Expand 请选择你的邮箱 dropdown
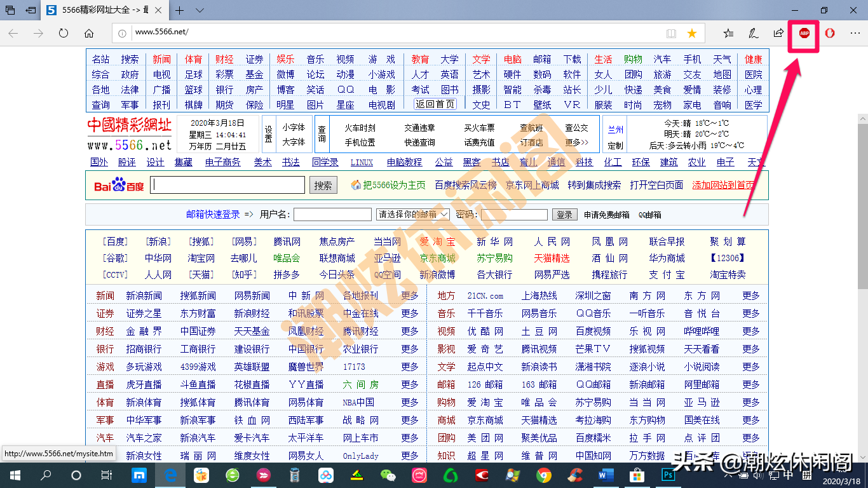The width and height of the screenshot is (868, 488). point(413,215)
